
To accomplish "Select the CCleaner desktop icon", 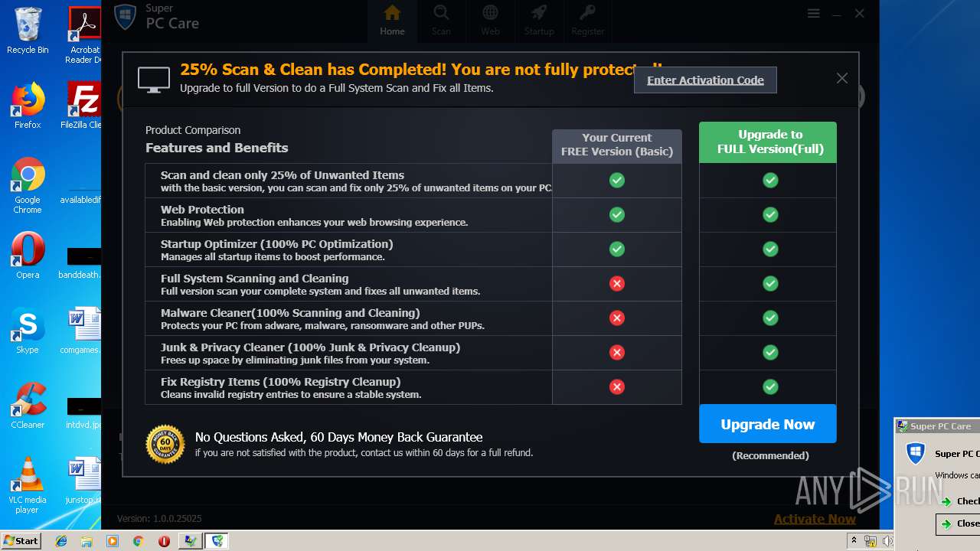I will point(28,406).
